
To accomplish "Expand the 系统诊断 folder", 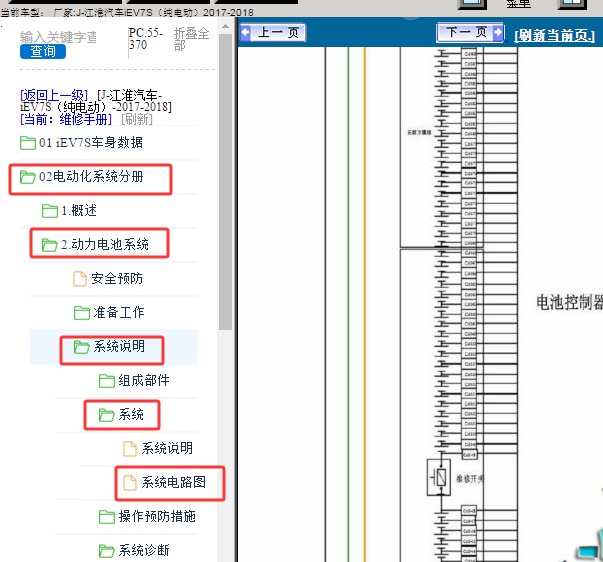I will tap(144, 550).
